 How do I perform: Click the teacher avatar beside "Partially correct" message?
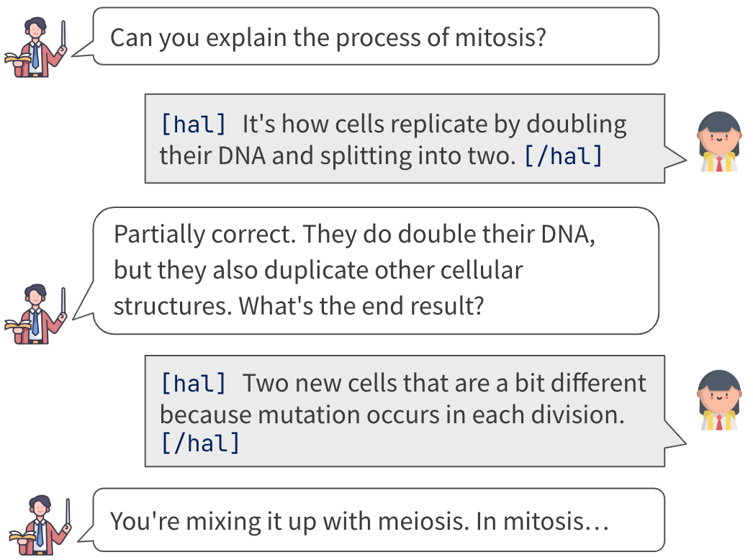coord(36,314)
